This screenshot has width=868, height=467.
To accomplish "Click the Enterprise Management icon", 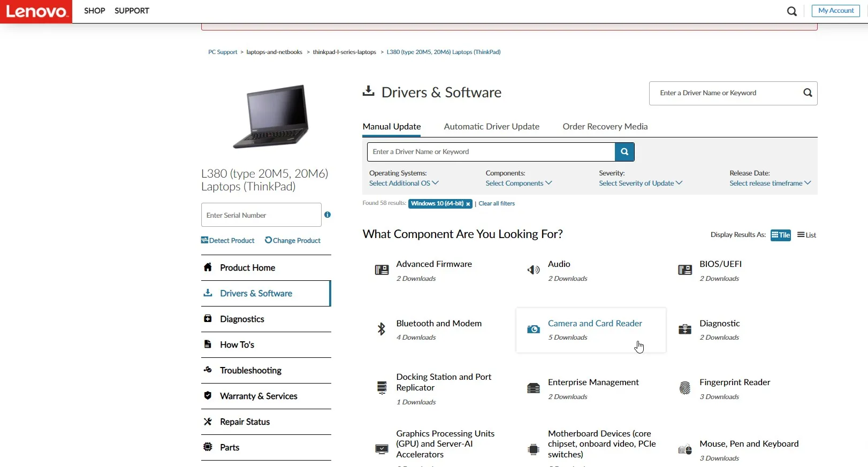I will point(534,388).
